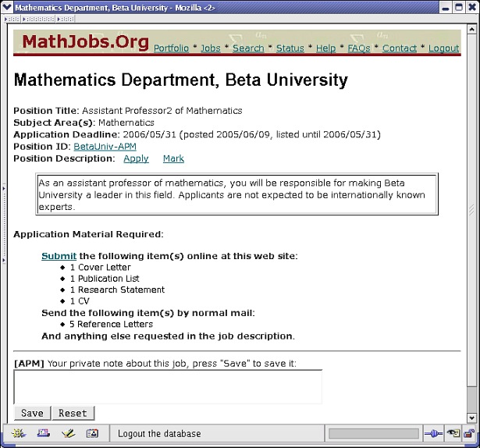The image size is (480, 448).
Task: Click the "1 Research Statement" list item
Action: (117, 290)
